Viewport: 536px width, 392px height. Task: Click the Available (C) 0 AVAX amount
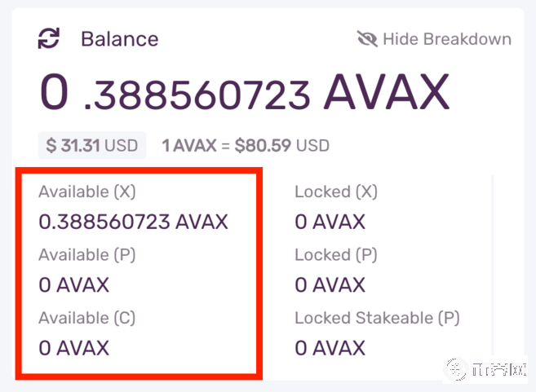tap(73, 348)
